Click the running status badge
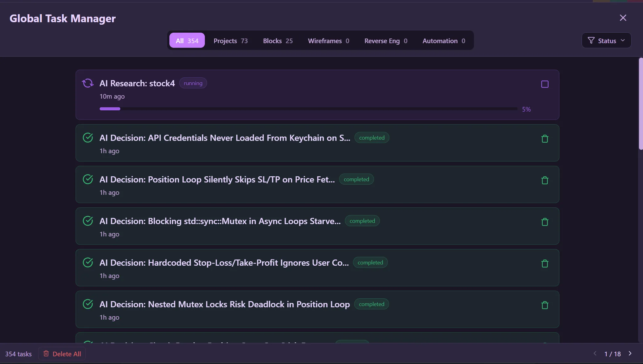This screenshot has height=364, width=643. (x=193, y=83)
